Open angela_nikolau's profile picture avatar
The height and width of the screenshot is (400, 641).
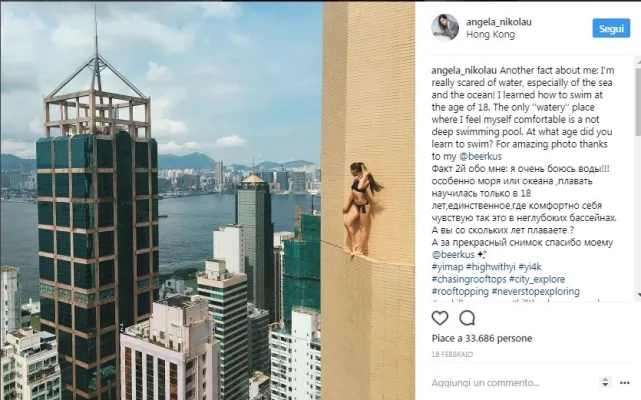coord(445,27)
